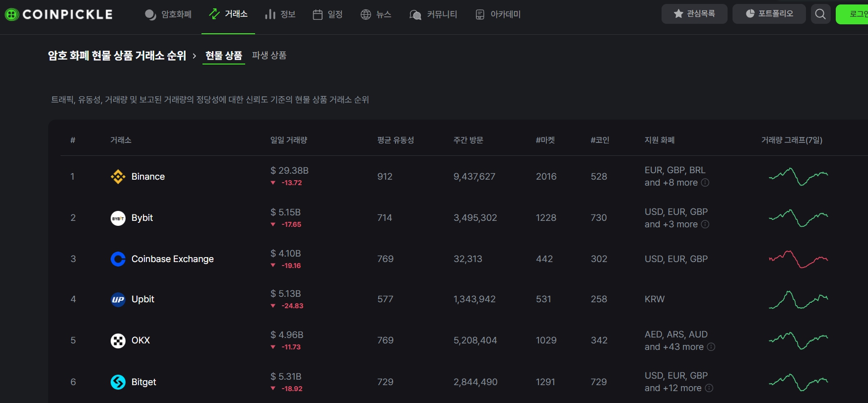
Task: Click Bybit daily volume $ 5.15B
Action: 285,212
